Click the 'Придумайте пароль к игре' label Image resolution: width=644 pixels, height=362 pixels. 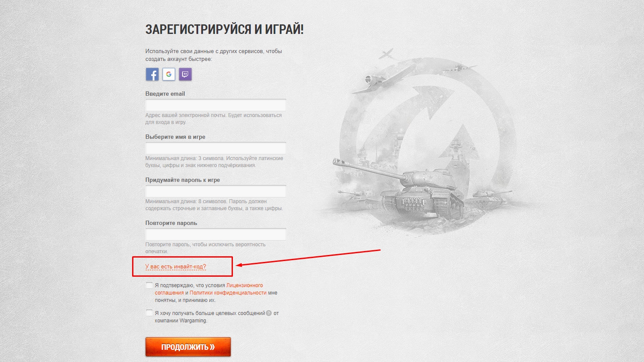[x=183, y=180]
